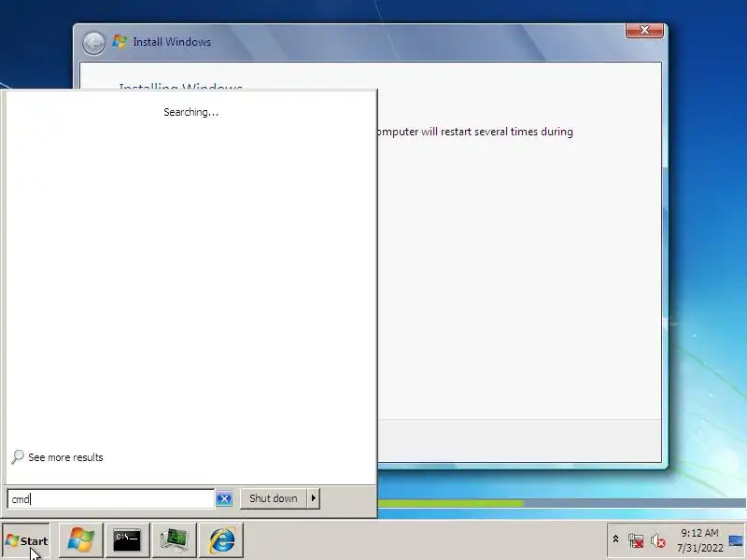Screen dimensions: 747x560
Task: Click the Start button on the taskbar
Action: point(26,540)
